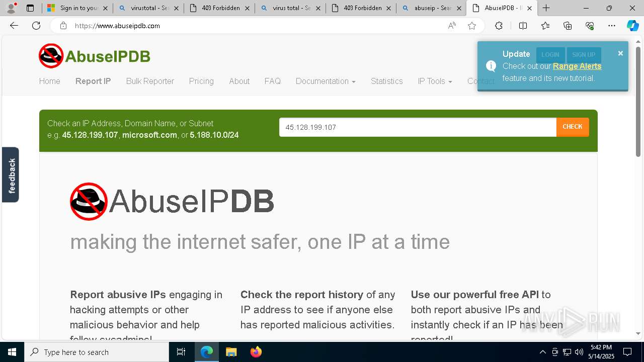Image resolution: width=644 pixels, height=362 pixels.
Task: Add page to favorites star icon
Action: pyautogui.click(x=472, y=26)
